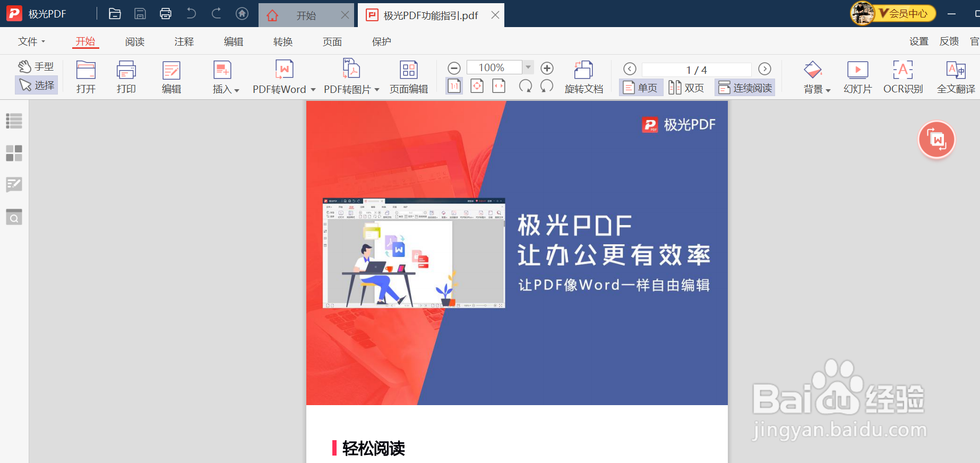This screenshot has width=980, height=463.
Task: Select the 选择 selection tool
Action: coord(36,85)
